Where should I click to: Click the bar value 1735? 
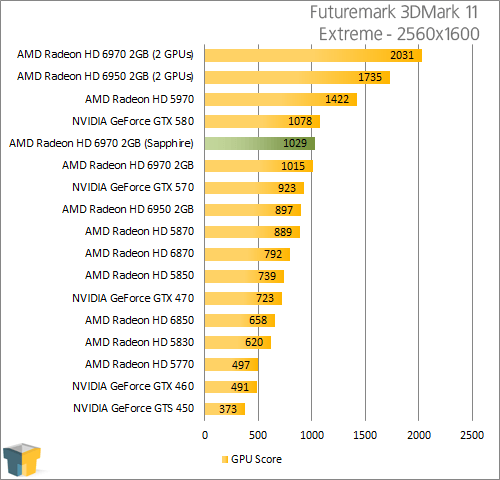[370, 77]
